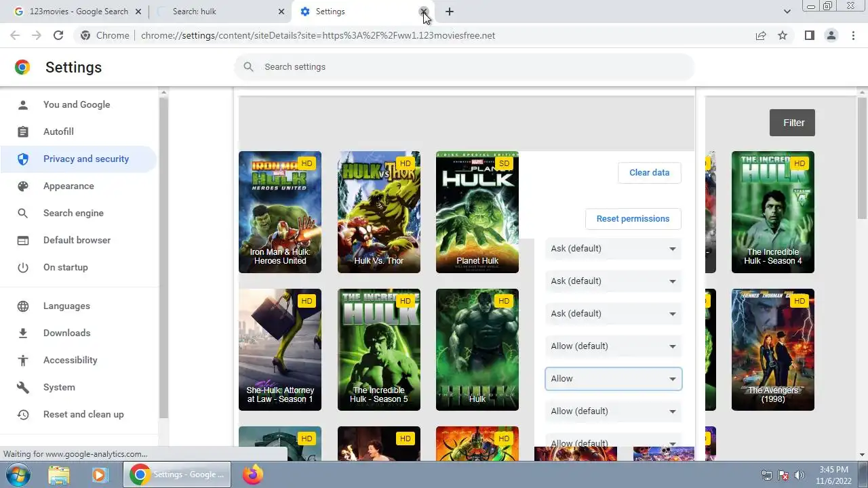Click the Filter button
This screenshot has width=868, height=488.
click(792, 123)
